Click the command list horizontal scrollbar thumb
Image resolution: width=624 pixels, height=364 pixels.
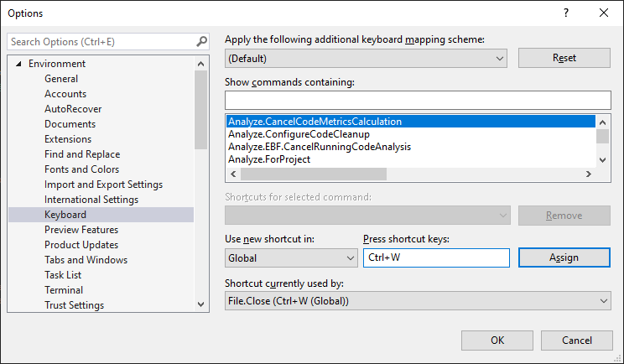point(314,174)
